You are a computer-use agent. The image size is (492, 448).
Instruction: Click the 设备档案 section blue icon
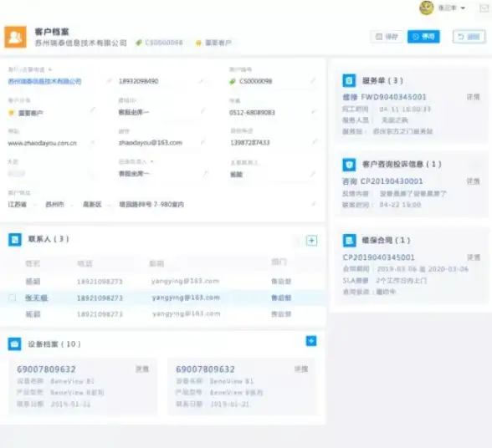(x=14, y=344)
